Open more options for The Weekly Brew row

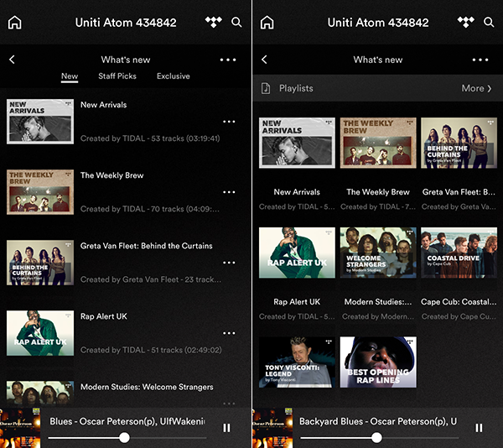229,192
